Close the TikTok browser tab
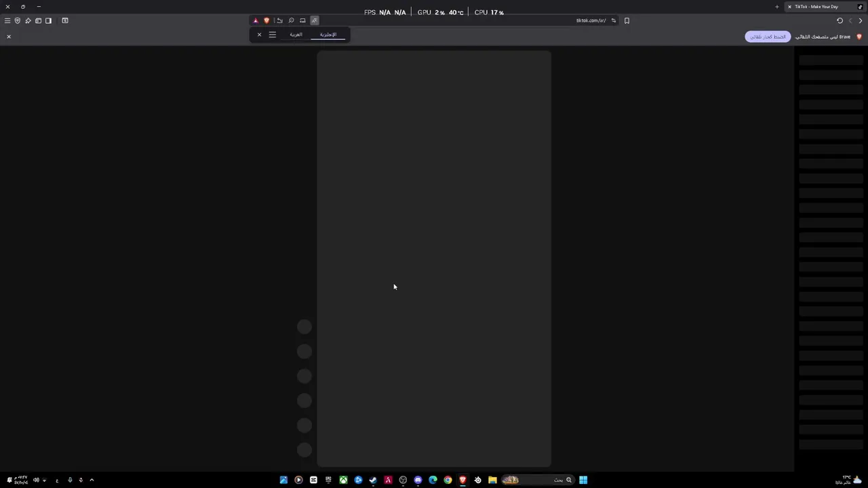The image size is (868, 488). pyautogui.click(x=789, y=7)
